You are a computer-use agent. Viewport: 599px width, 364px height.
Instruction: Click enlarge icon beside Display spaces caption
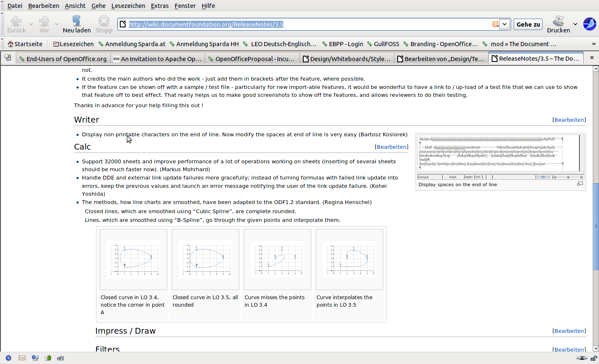coord(580,184)
